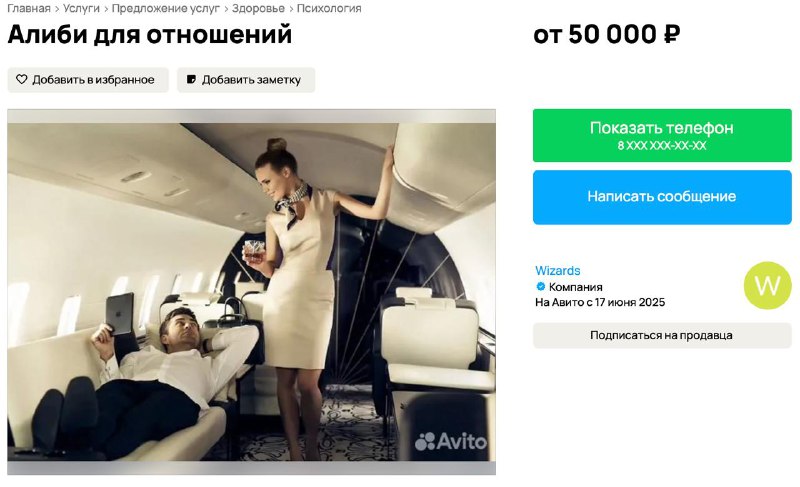Click the round green W seller avatar
800x487 pixels.
(767, 286)
